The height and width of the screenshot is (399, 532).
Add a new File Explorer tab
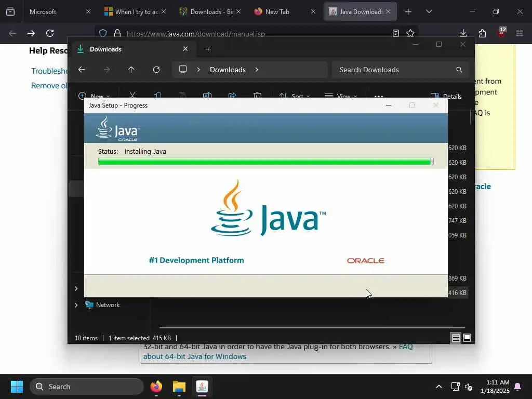point(208,49)
